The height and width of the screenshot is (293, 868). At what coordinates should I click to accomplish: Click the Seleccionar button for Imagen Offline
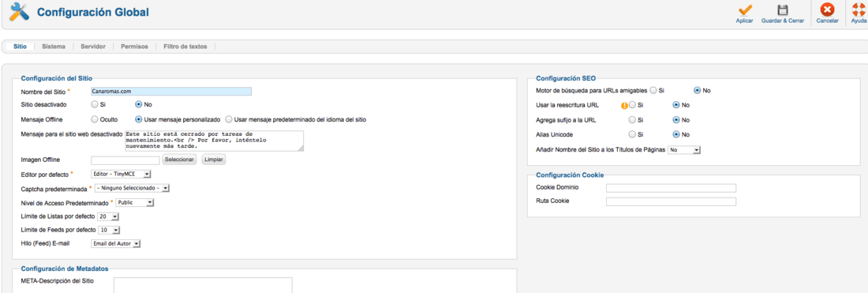[x=180, y=160]
